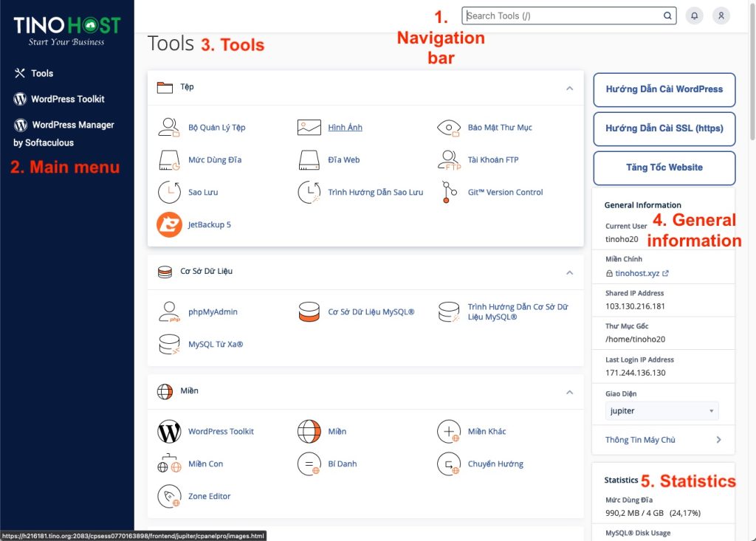The image size is (756, 541).
Task: Open the WordPress Toolkit icon in Miền section
Action: (x=169, y=432)
